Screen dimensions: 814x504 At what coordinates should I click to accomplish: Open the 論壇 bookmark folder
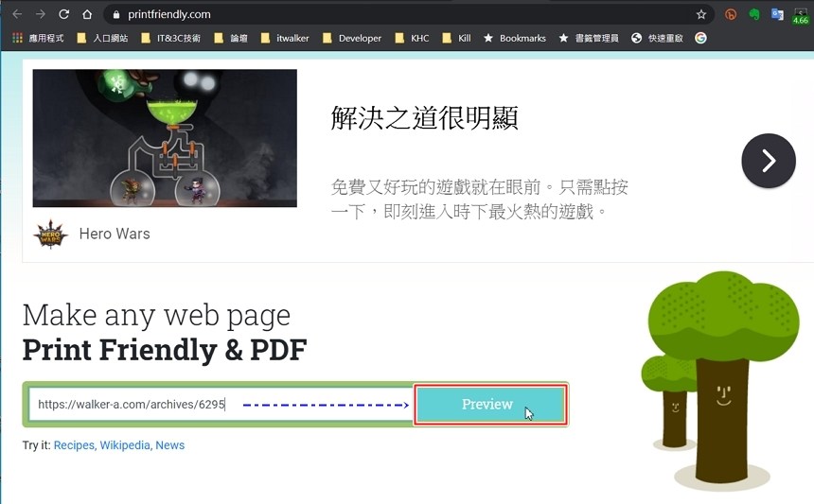click(231, 38)
